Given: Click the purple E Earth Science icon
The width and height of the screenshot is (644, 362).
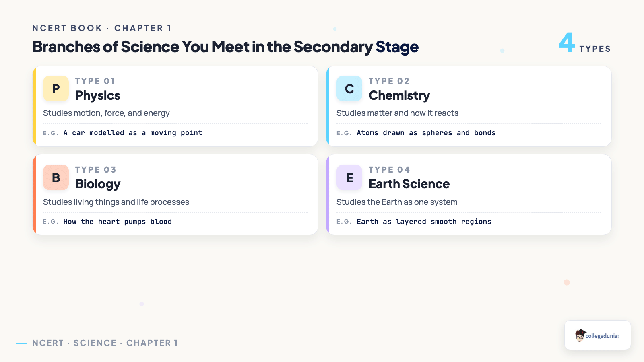Looking at the screenshot, I should [349, 177].
